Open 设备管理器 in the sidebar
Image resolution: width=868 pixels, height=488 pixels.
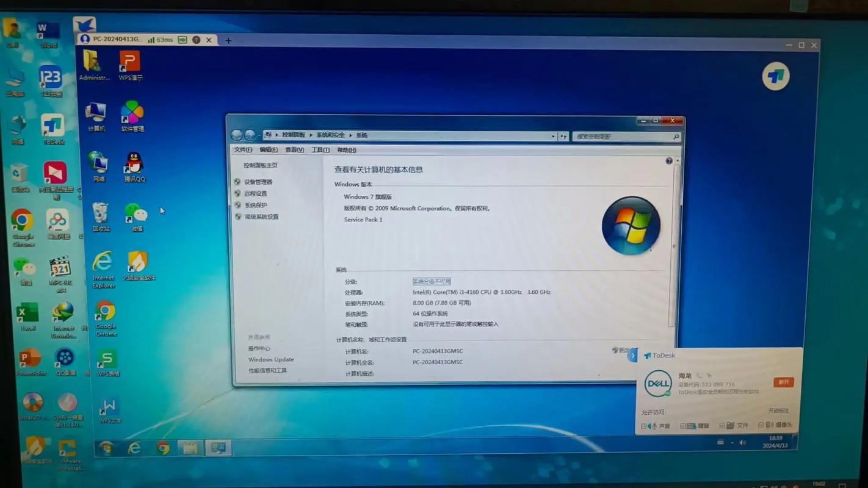(x=258, y=182)
